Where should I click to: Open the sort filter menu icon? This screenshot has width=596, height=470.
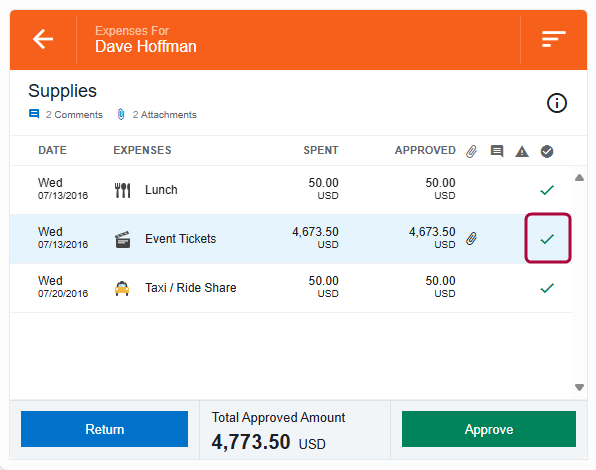pyautogui.click(x=553, y=39)
